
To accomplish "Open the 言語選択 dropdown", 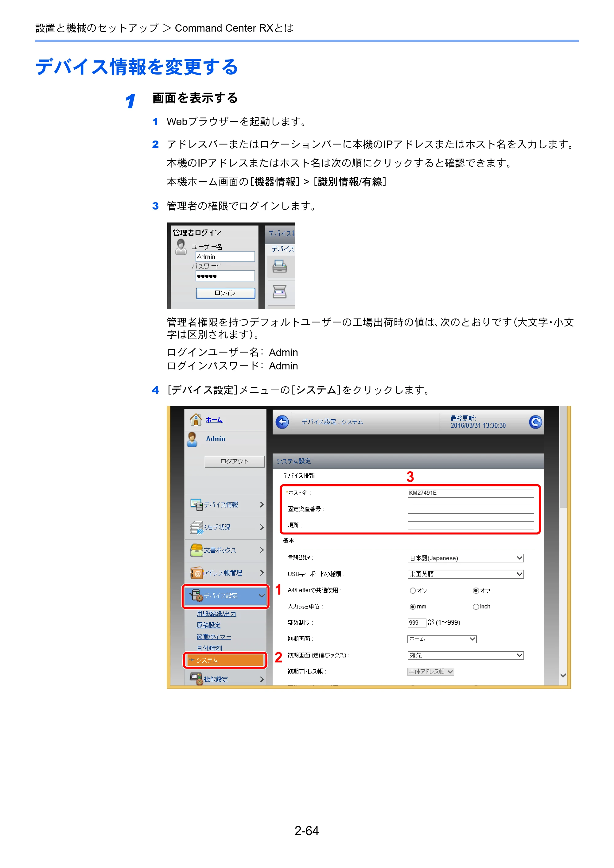I will pyautogui.click(x=466, y=558).
